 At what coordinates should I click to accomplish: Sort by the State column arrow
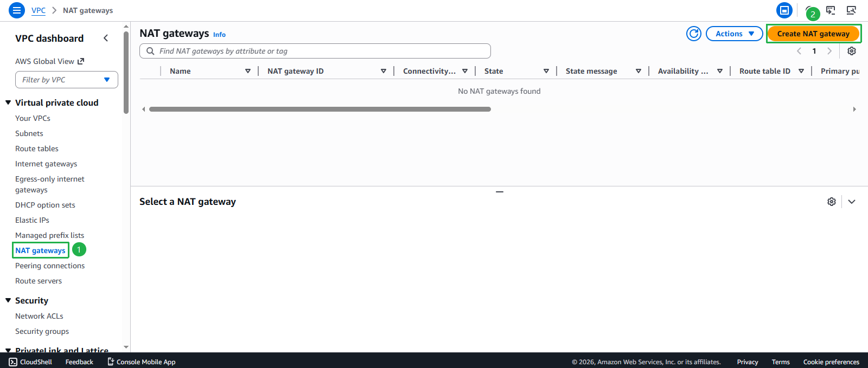546,71
